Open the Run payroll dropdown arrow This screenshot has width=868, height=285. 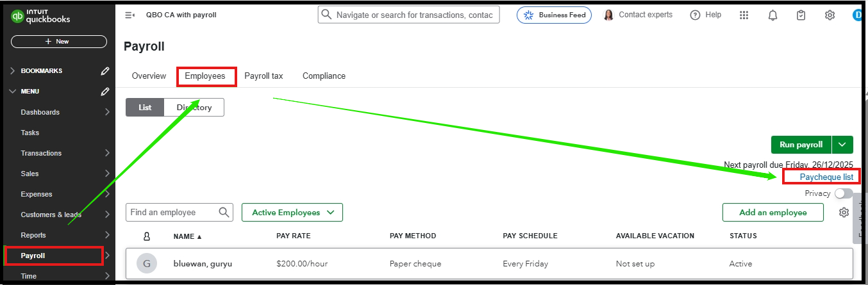(x=843, y=145)
